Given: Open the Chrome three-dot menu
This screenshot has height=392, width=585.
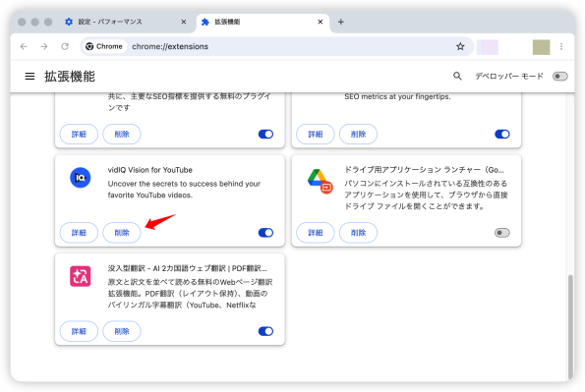Looking at the screenshot, I should [561, 46].
